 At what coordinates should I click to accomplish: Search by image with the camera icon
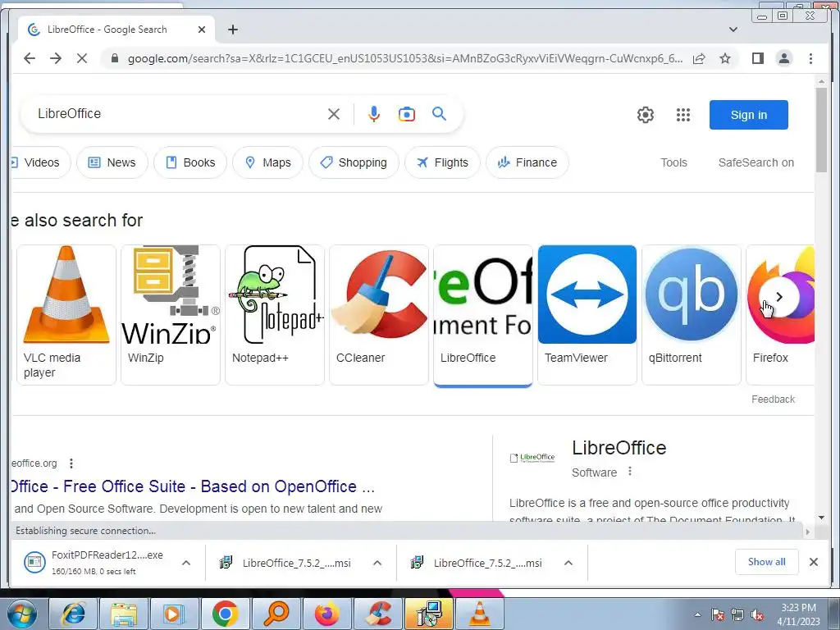(407, 114)
